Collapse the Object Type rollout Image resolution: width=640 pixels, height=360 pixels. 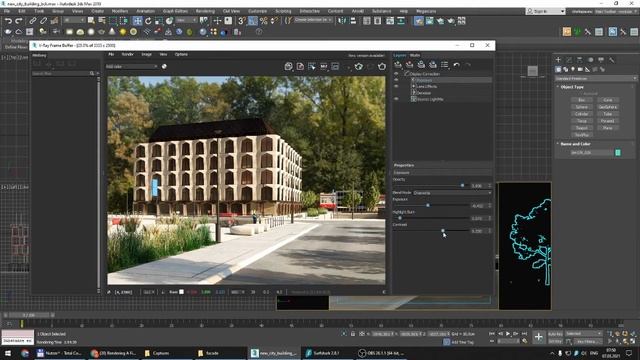click(572, 87)
